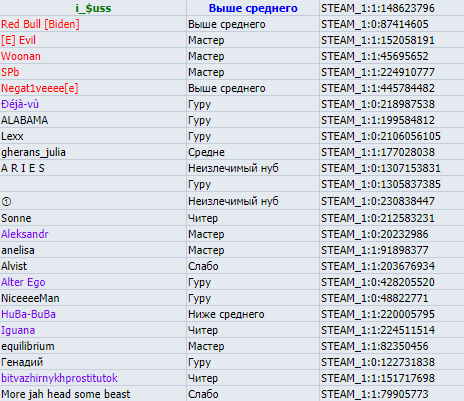This screenshot has height=401, width=464.
Task: Open the Negat1veeee[e] player profile
Action: (x=40, y=88)
